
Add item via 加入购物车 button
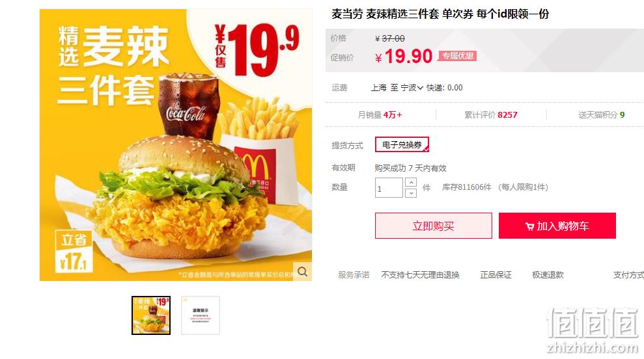[557, 226]
